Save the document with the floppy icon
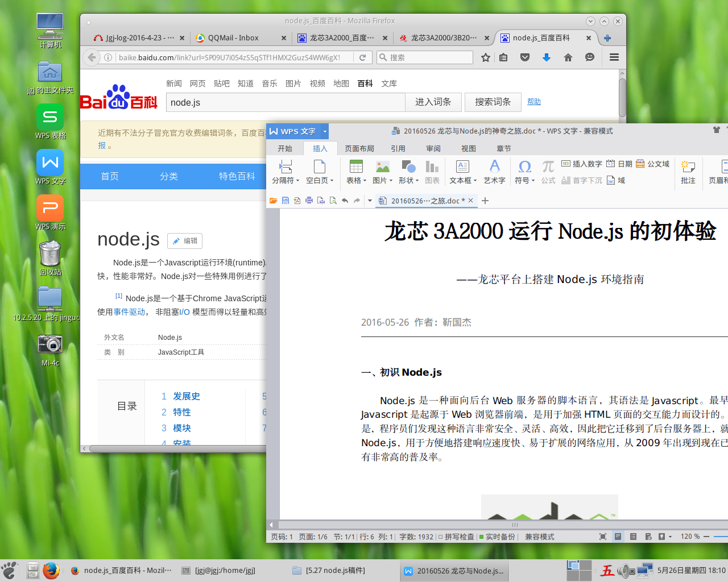The width and height of the screenshot is (728, 582). (286, 201)
